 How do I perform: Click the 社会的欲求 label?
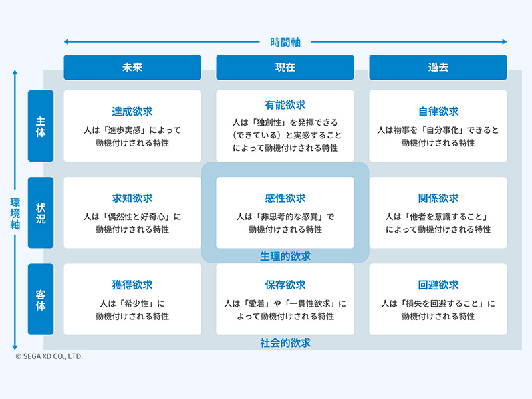pos(285,343)
